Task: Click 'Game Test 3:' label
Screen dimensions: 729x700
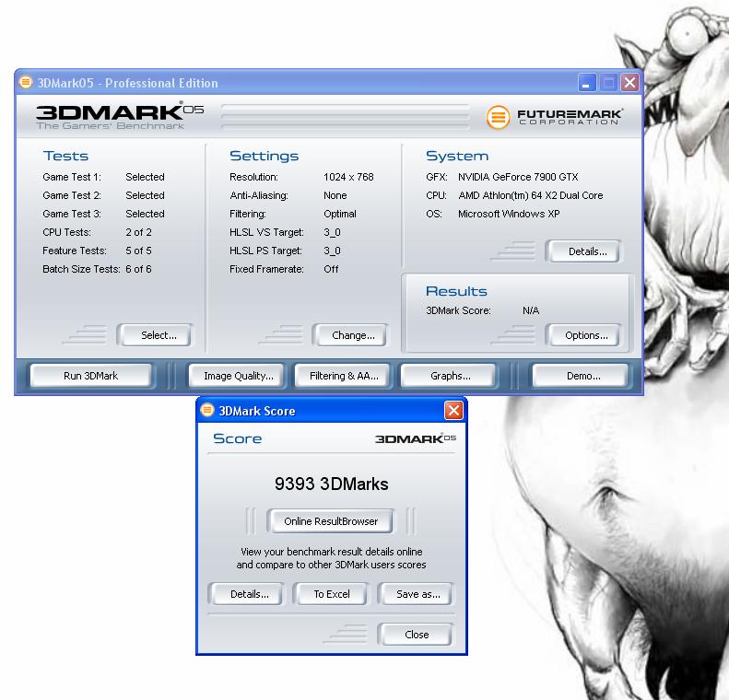Action: click(72, 214)
